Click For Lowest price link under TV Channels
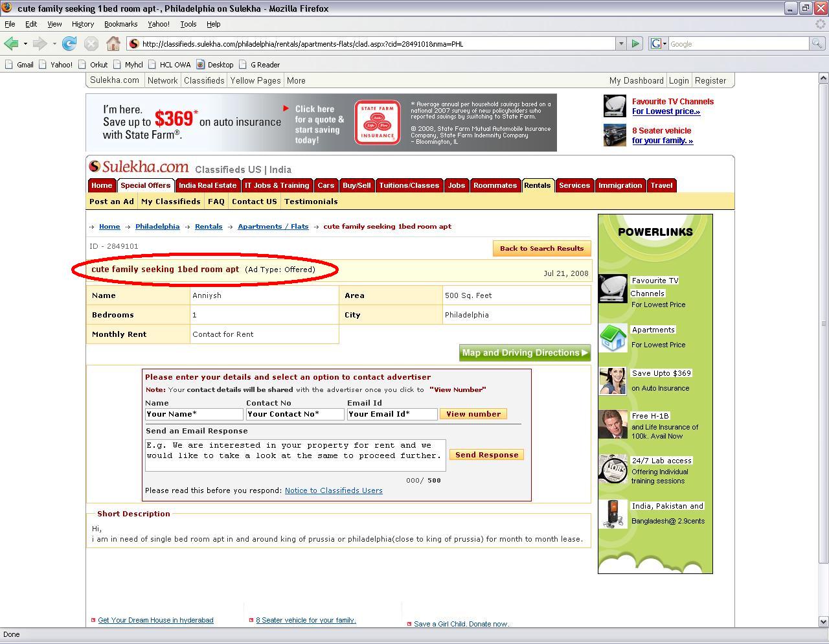Image resolution: width=829 pixels, height=644 pixels. click(x=666, y=111)
